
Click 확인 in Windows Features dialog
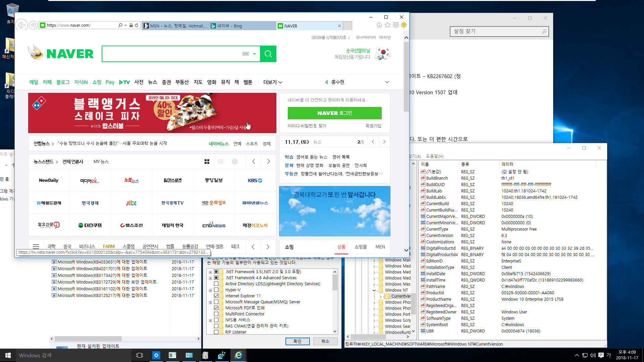click(298, 341)
